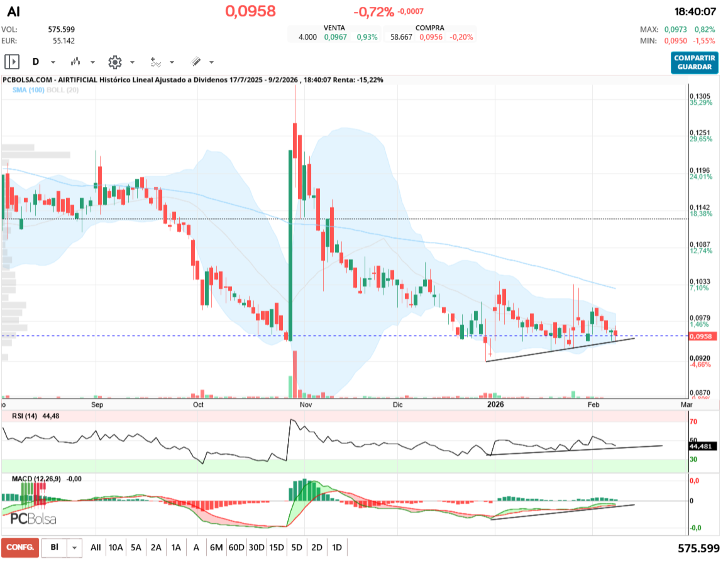This screenshot has height=561, width=728.
Task: Click the candlestick chart type icon
Action: pyautogui.click(x=76, y=62)
